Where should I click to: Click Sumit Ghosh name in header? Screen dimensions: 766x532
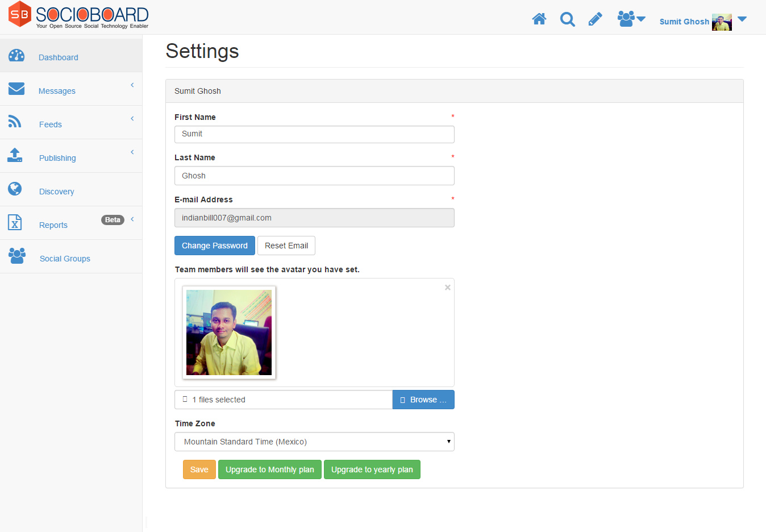coord(684,22)
